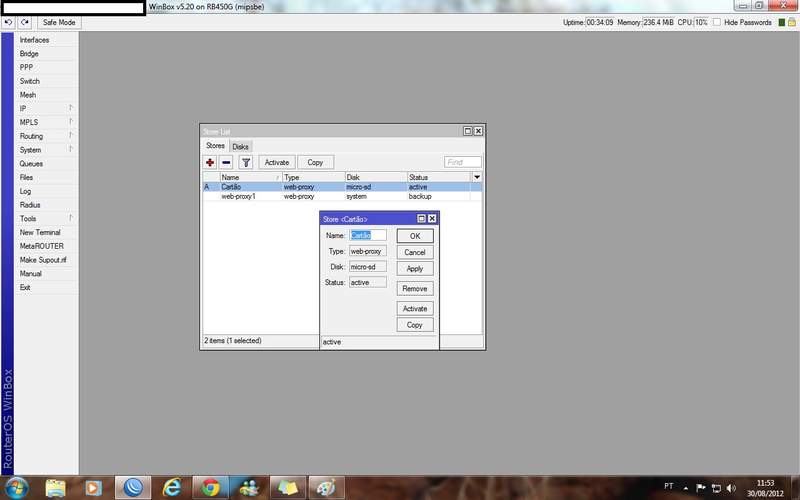Close the Store List window
The height and width of the screenshot is (500, 800).
[x=478, y=131]
